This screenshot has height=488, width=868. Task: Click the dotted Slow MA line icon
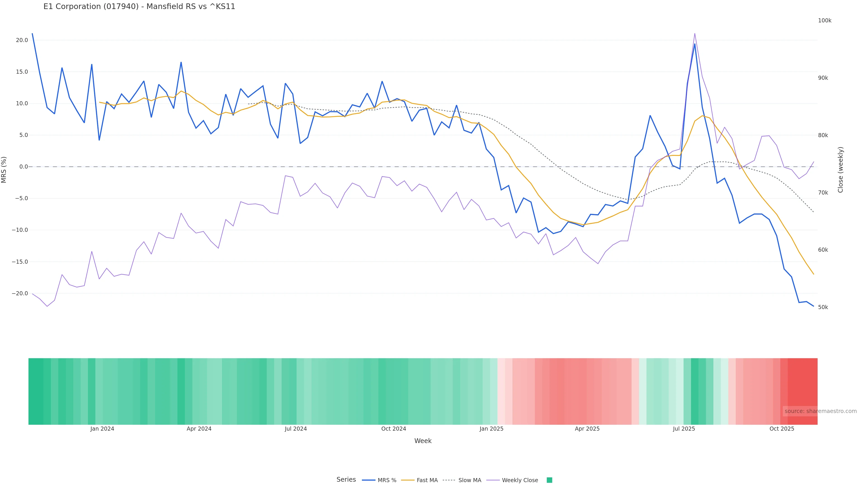tap(449, 480)
